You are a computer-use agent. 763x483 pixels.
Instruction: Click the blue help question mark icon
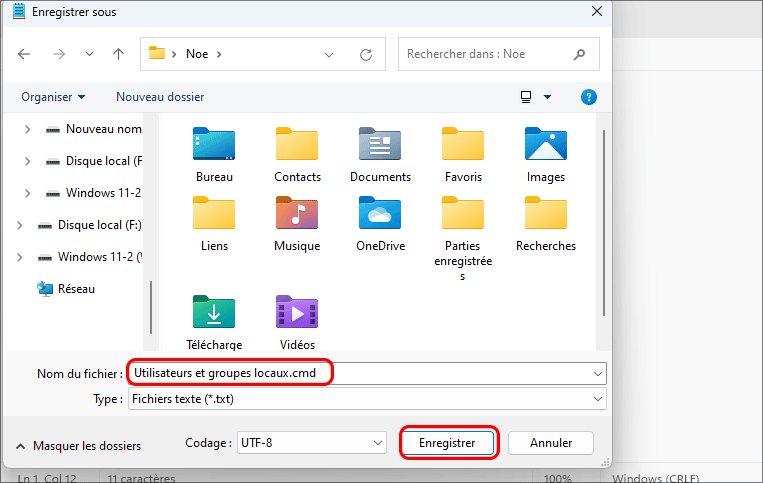click(x=589, y=97)
